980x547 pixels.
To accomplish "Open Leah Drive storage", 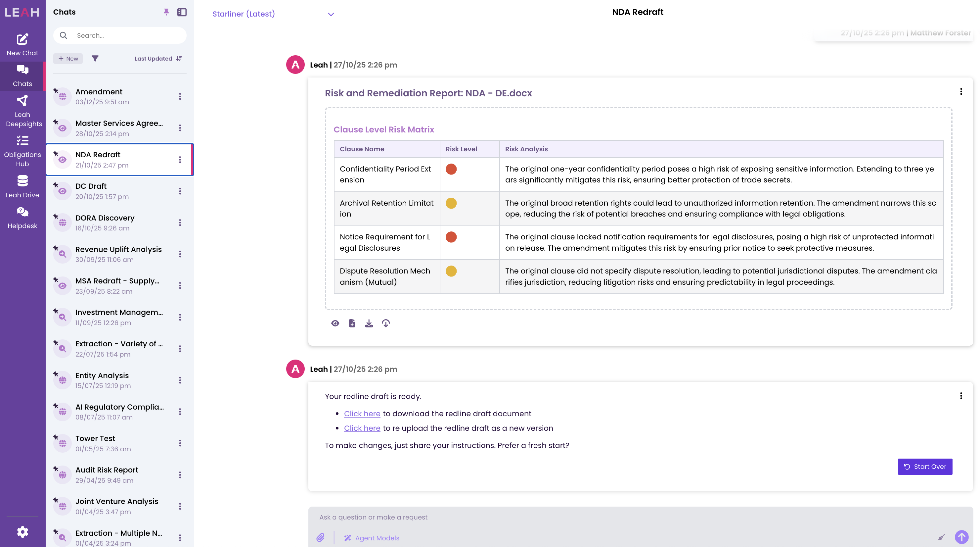I will tap(22, 186).
